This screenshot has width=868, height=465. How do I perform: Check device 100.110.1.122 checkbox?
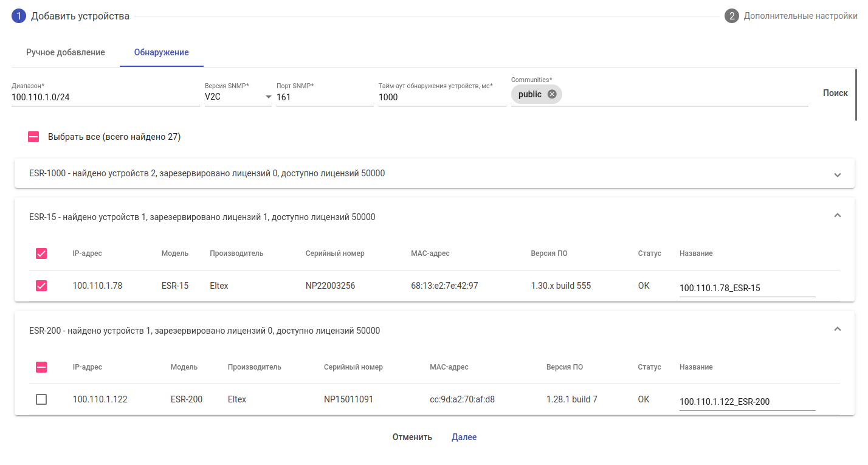[41, 399]
